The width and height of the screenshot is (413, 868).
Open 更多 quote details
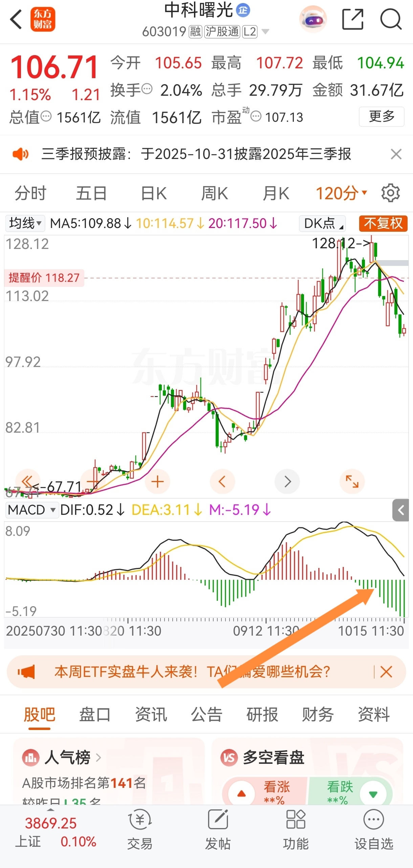[382, 117]
